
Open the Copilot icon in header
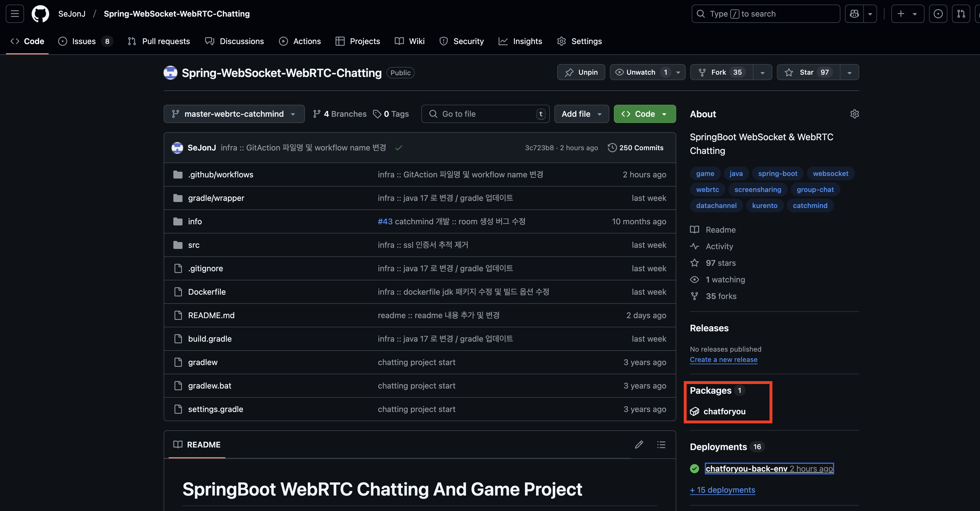click(x=854, y=14)
